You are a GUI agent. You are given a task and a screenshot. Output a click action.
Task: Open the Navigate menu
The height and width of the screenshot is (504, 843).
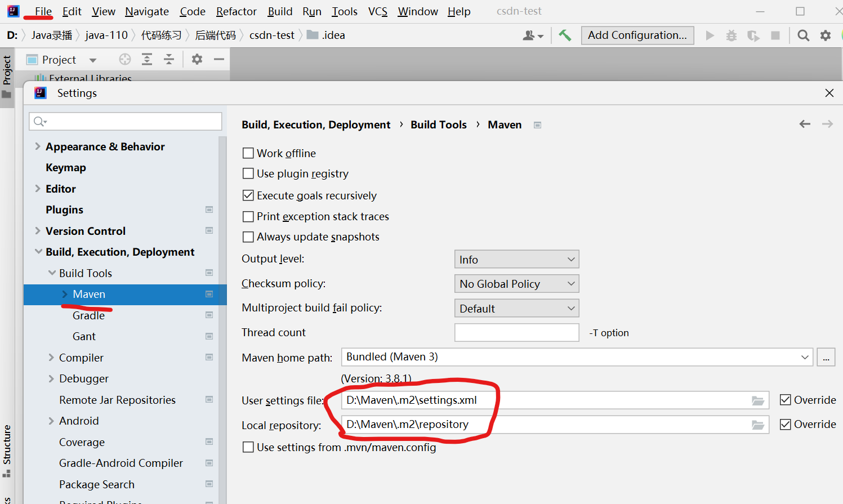point(147,11)
